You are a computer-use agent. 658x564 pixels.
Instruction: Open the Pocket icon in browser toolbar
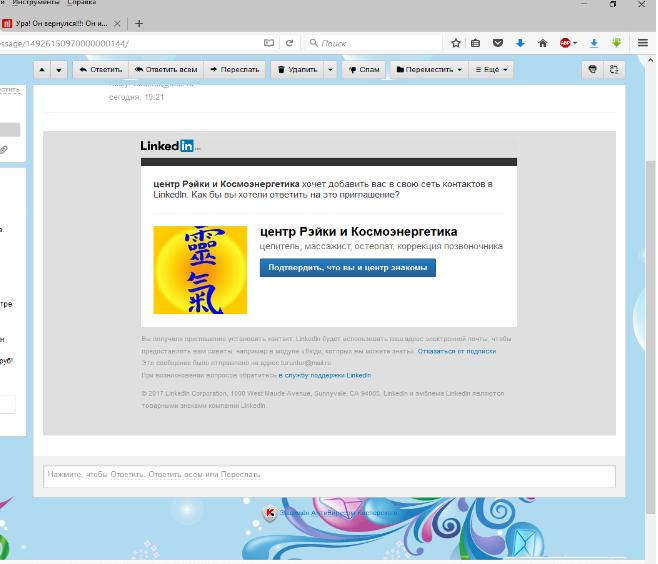click(x=498, y=43)
